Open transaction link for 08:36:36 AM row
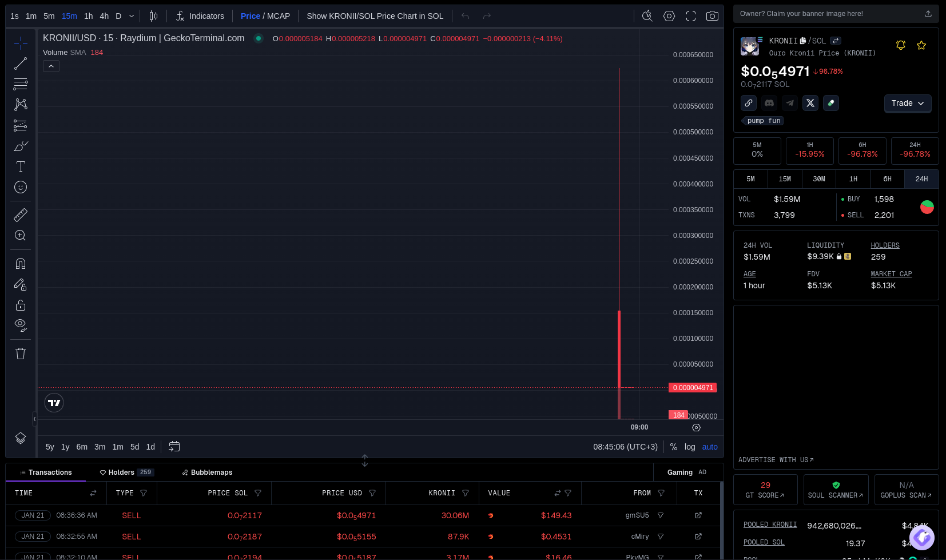 pyautogui.click(x=698, y=515)
